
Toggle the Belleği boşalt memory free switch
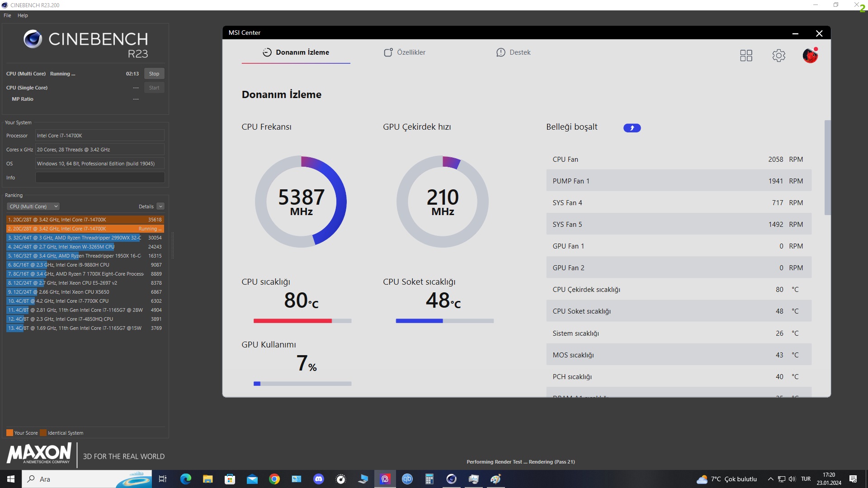pyautogui.click(x=632, y=128)
